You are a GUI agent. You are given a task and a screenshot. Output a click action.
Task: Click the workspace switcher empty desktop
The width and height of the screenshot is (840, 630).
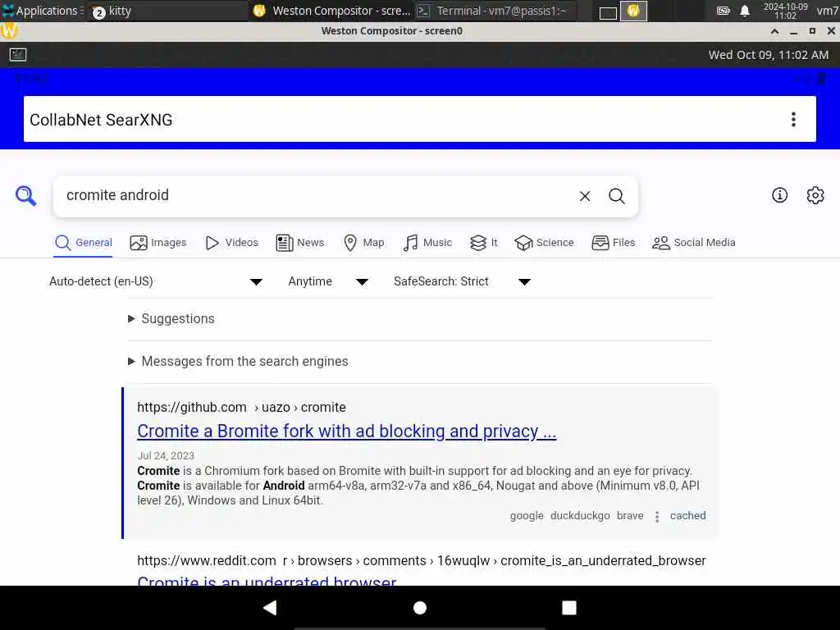click(608, 11)
